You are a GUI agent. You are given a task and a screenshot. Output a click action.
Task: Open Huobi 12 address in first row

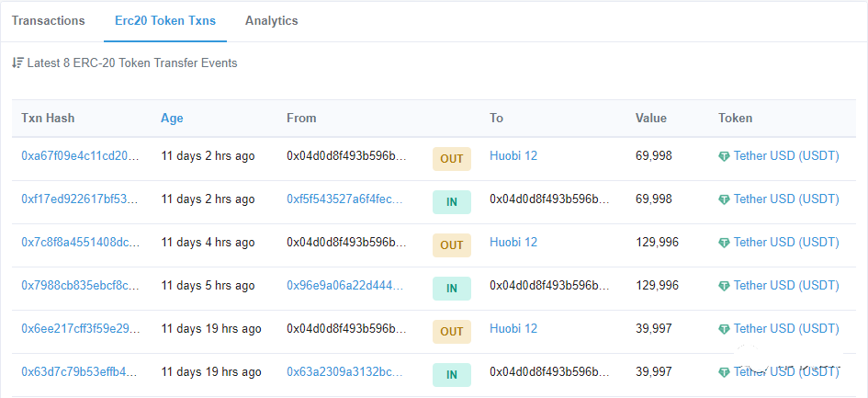click(x=513, y=156)
